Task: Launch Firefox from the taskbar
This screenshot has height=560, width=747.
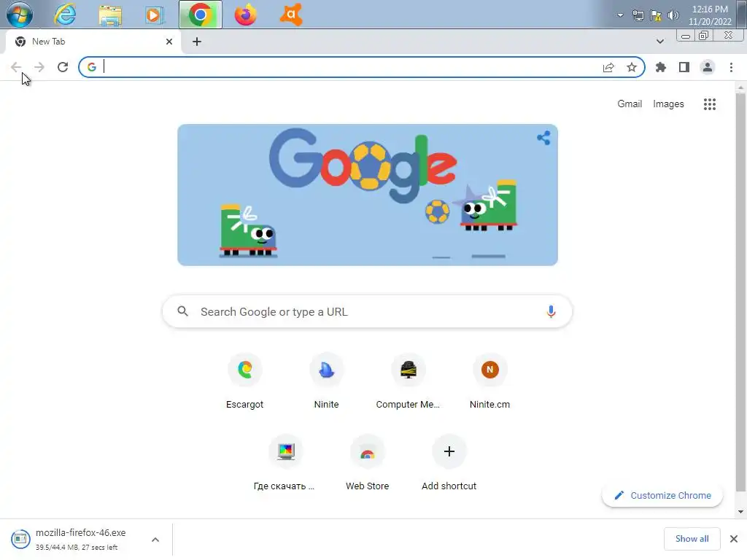Action: [245, 15]
